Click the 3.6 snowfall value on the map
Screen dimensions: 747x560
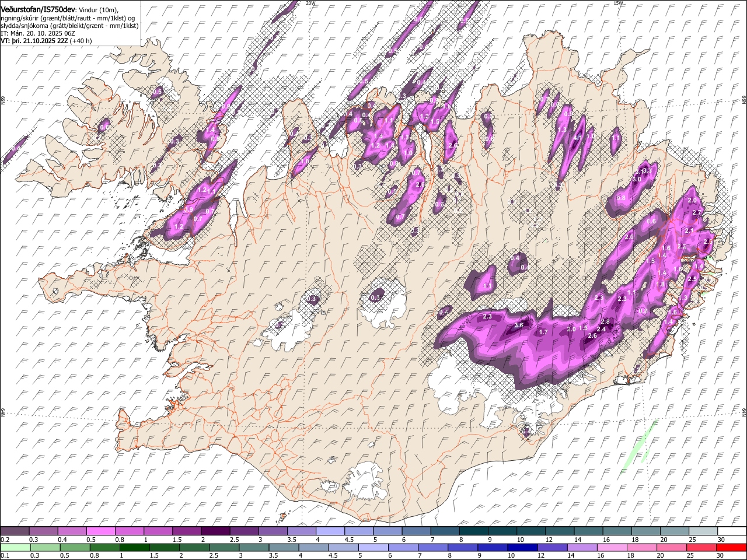pos(519,325)
